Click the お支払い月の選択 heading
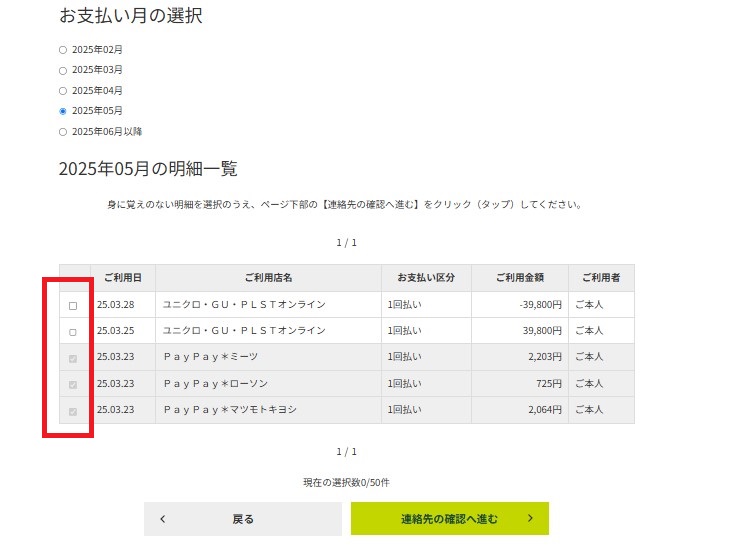754x548 pixels. (x=131, y=15)
